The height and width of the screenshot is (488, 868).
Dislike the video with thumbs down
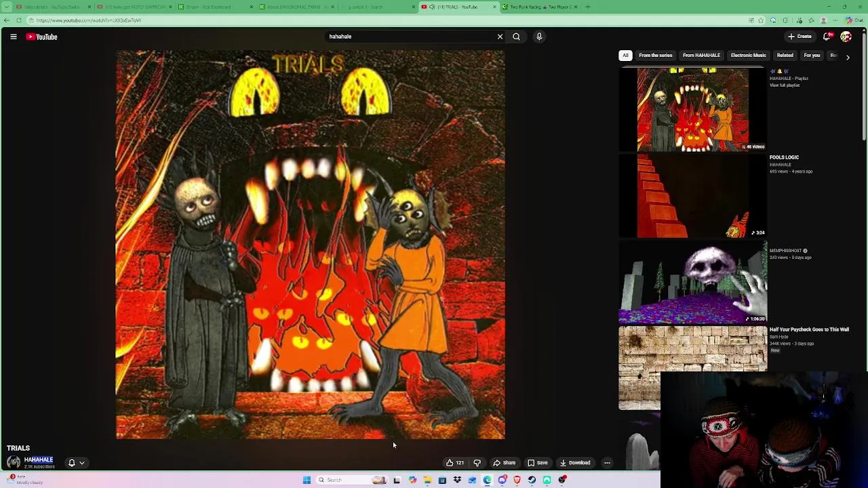click(x=477, y=463)
